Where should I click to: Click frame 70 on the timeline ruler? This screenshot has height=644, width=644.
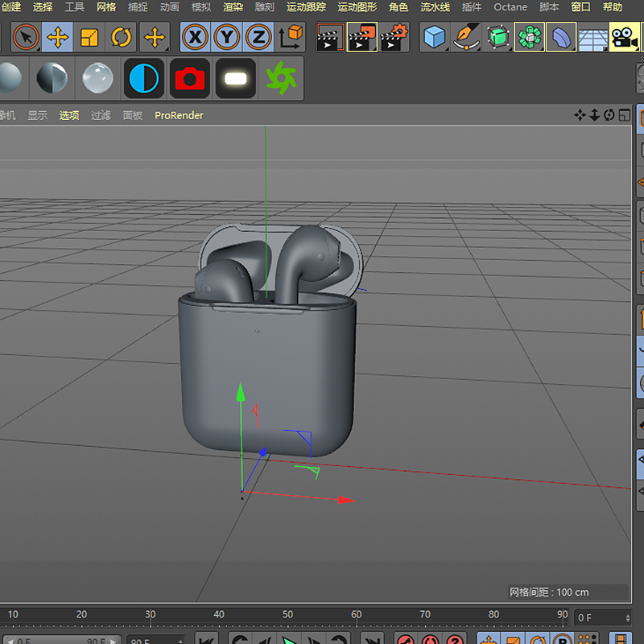pyautogui.click(x=425, y=614)
